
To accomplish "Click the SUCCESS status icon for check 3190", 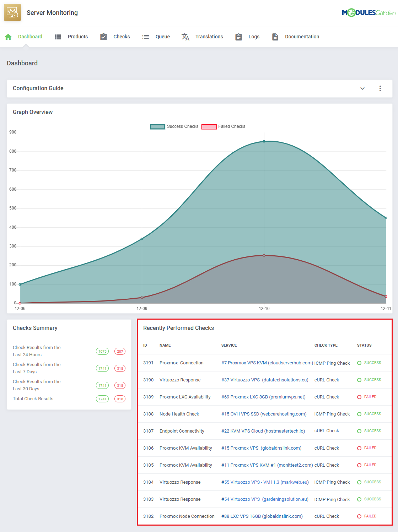I will coord(359,380).
